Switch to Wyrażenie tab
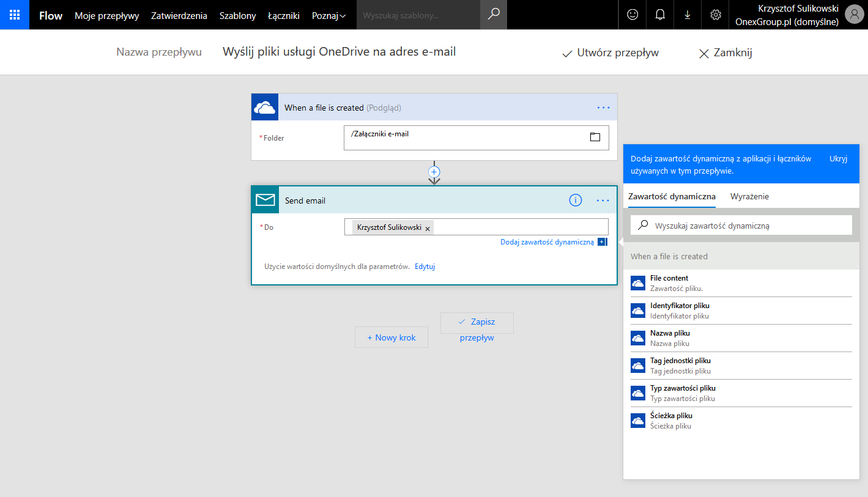The width and height of the screenshot is (868, 497). [749, 197]
